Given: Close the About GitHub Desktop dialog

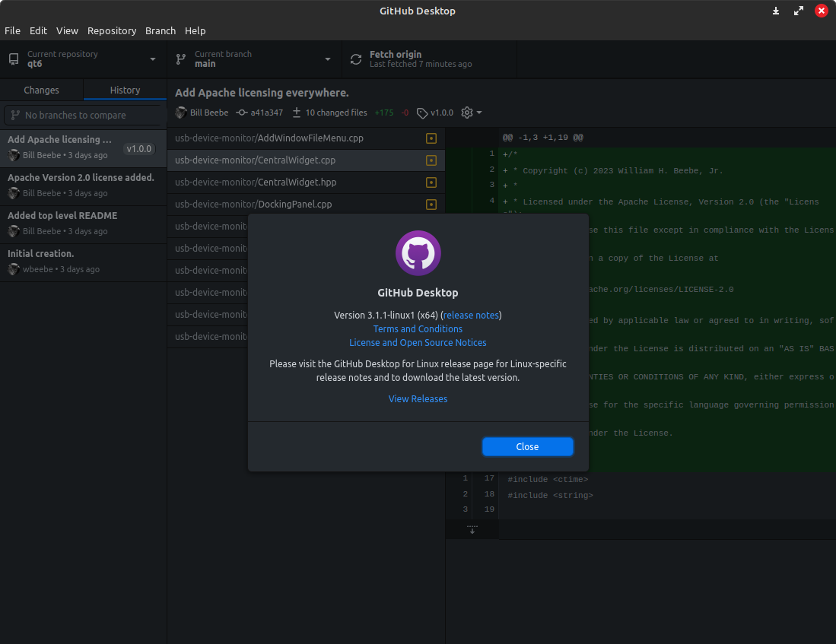Looking at the screenshot, I should 528,447.
